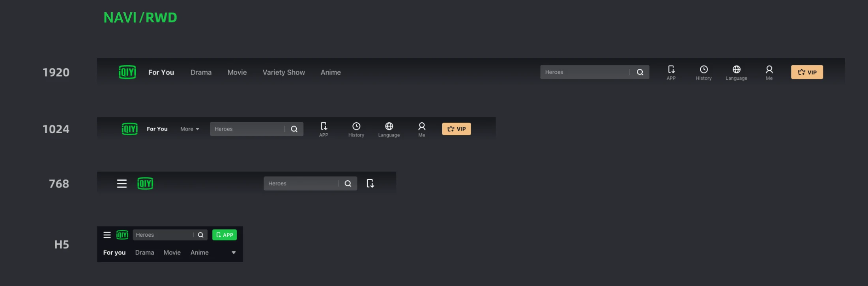The width and height of the screenshot is (868, 286).
Task: Click the VIP button in the 1024 navbar
Action: pos(456,129)
